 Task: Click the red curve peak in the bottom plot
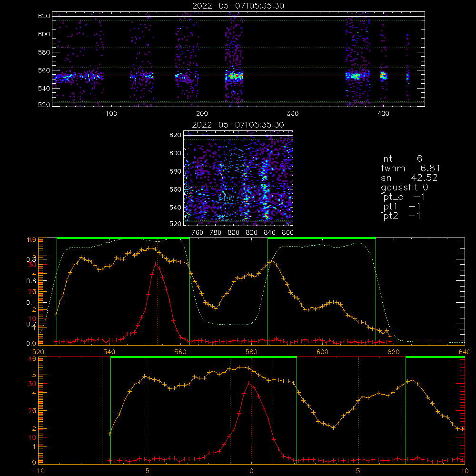[x=249, y=383]
